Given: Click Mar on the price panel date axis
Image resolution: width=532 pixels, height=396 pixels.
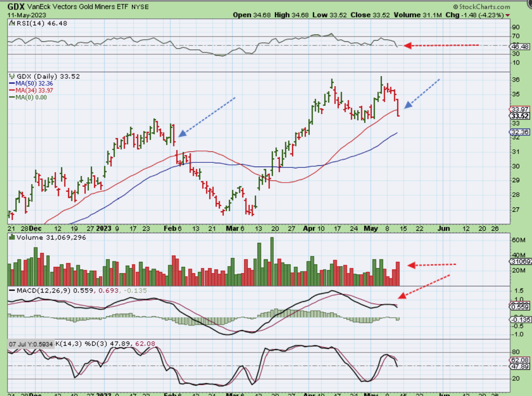Looking at the screenshot, I should [x=233, y=228].
